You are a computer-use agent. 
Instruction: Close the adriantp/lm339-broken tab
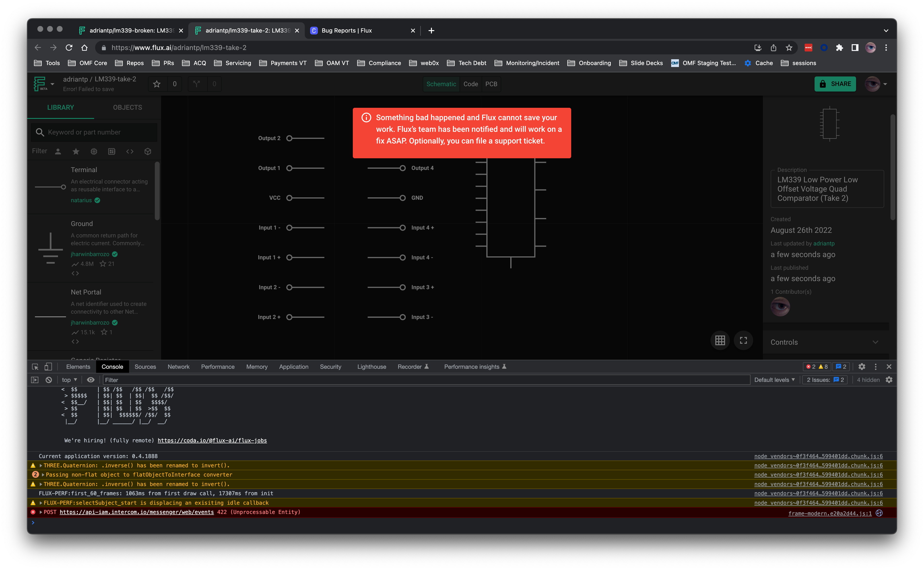coord(181,31)
